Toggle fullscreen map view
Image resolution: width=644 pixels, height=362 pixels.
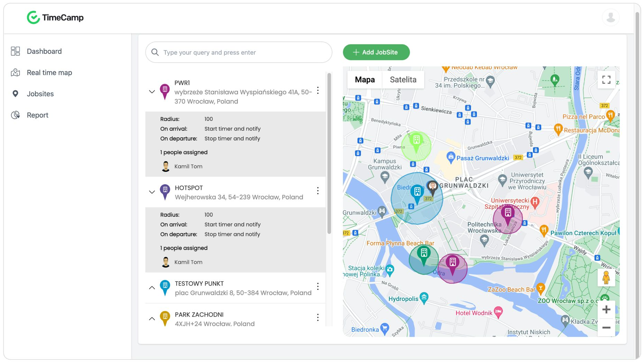pos(606,80)
